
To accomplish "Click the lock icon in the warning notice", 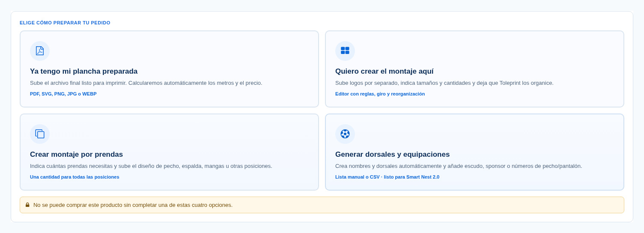I will point(27,205).
